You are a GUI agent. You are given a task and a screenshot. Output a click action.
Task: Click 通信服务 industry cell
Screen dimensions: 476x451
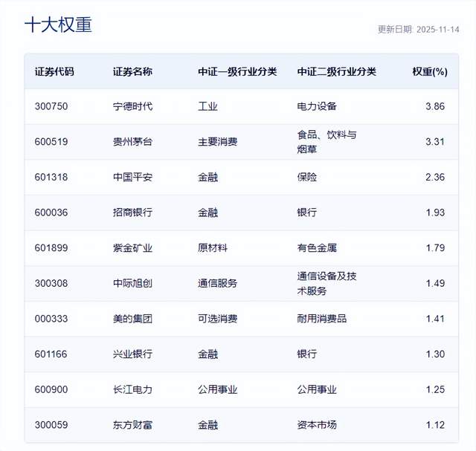tap(218, 284)
